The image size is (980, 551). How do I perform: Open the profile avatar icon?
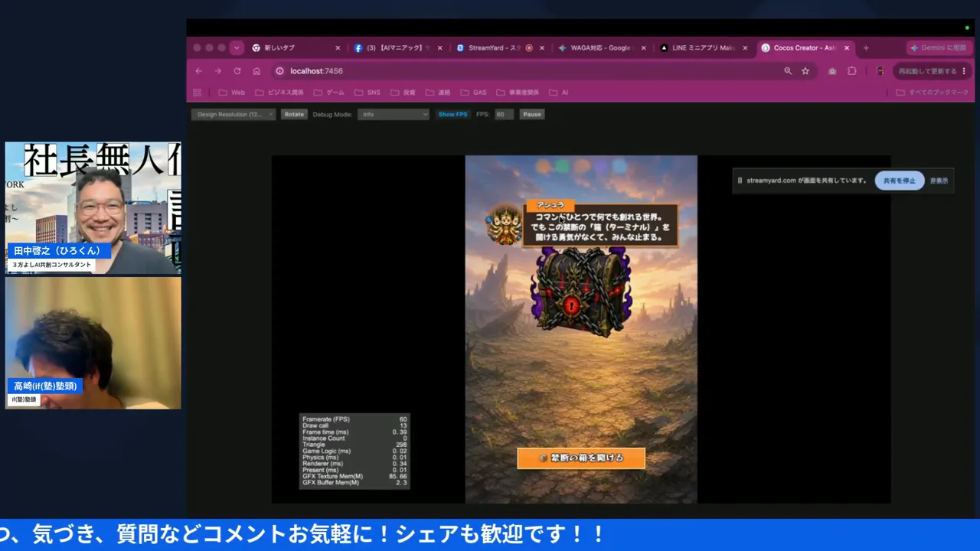click(880, 71)
